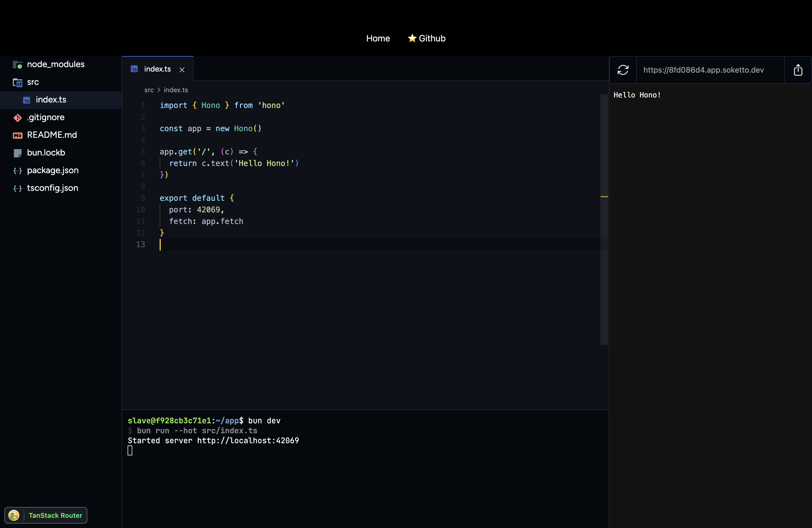Viewport: 812px width, 528px height.
Task: Click the TanStack Router logo icon
Action: (x=14, y=515)
